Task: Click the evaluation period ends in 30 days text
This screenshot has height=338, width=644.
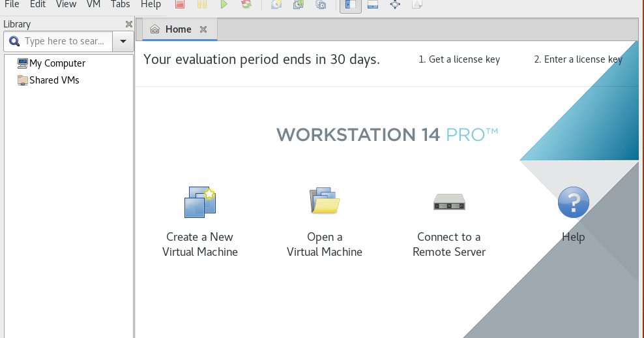Action: point(261,59)
